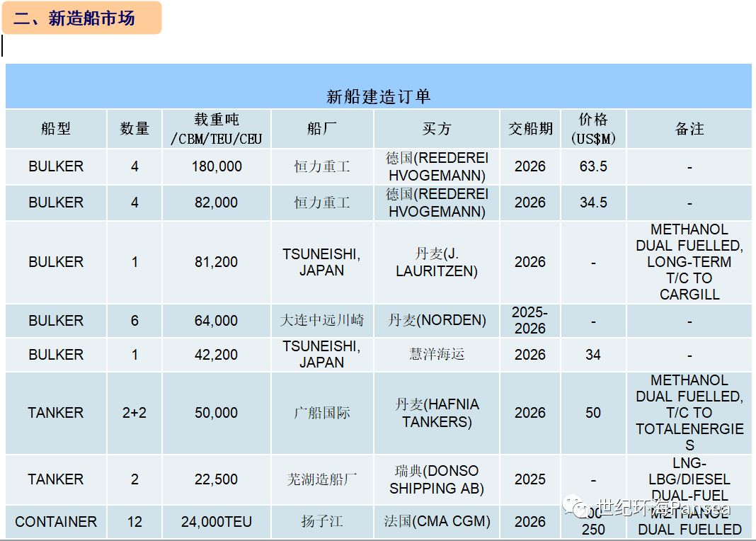Viewport: 756px width, 541px height.
Task: Click the delivery cell "2025-2026"
Action: pyautogui.click(x=530, y=320)
